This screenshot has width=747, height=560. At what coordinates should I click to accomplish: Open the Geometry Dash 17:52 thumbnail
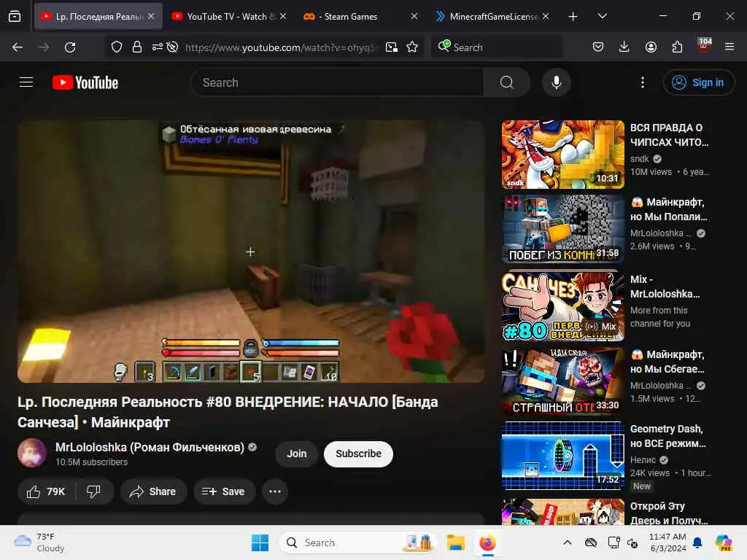[562, 456]
